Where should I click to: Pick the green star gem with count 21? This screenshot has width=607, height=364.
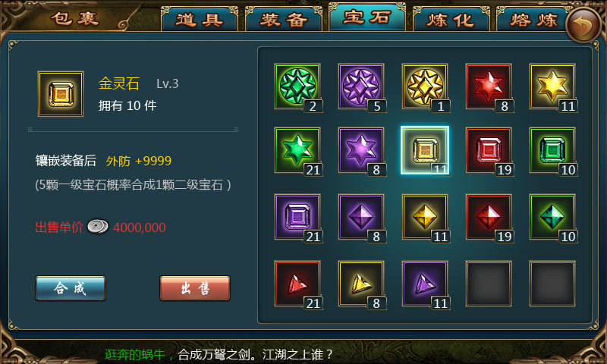pyautogui.click(x=297, y=150)
